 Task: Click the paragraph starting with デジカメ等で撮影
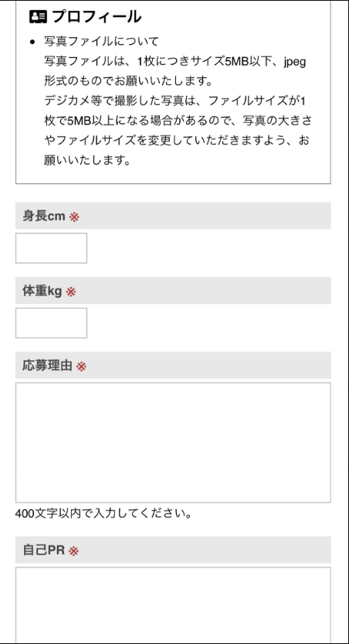point(178,130)
